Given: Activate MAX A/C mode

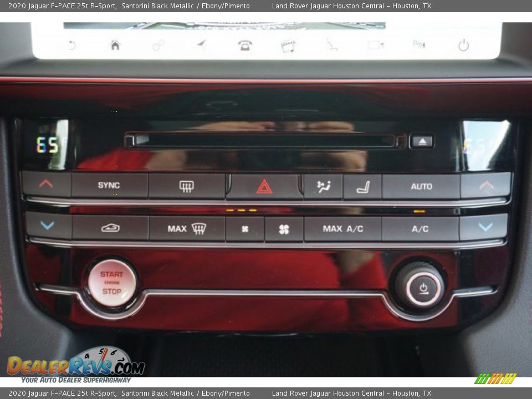Looking at the screenshot, I should pyautogui.click(x=342, y=227).
